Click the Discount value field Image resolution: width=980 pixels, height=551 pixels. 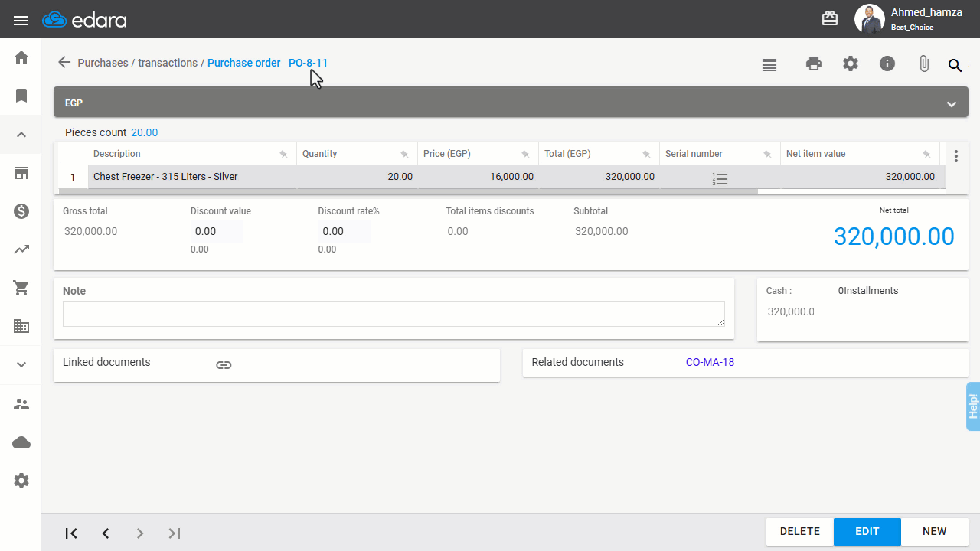216,231
